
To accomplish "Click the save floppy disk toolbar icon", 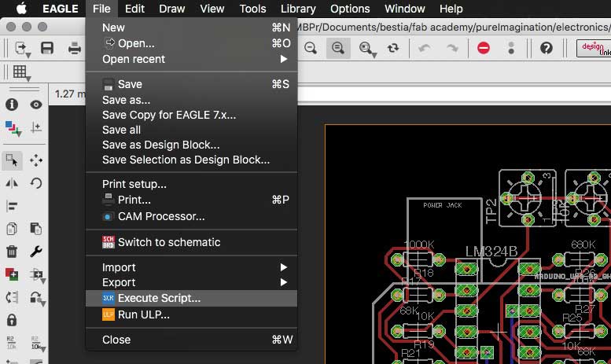I will coord(47,48).
